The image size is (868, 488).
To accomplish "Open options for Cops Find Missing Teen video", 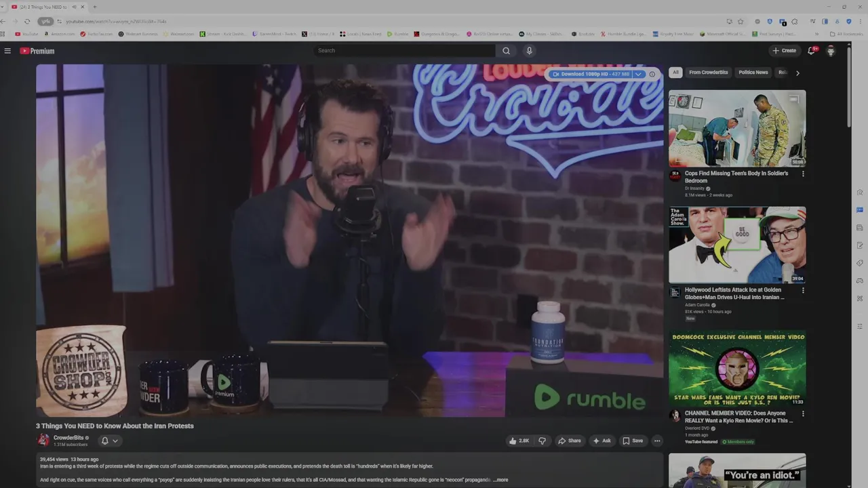I will (x=803, y=174).
